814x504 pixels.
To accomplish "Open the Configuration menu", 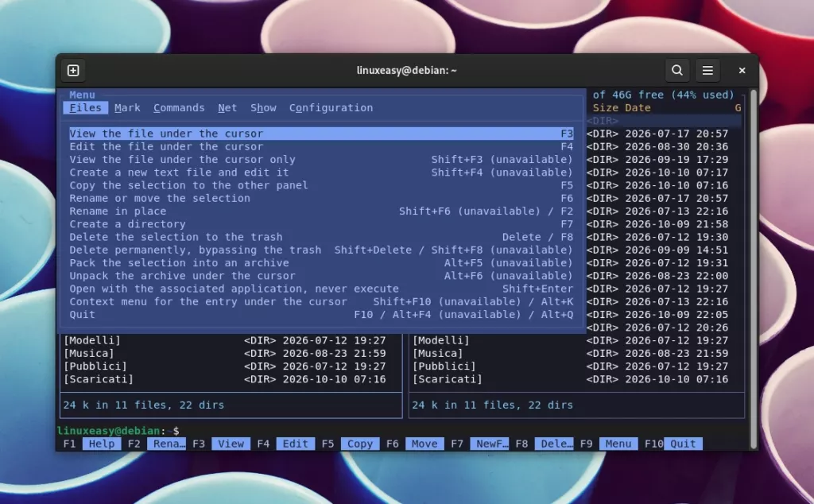I will click(331, 107).
